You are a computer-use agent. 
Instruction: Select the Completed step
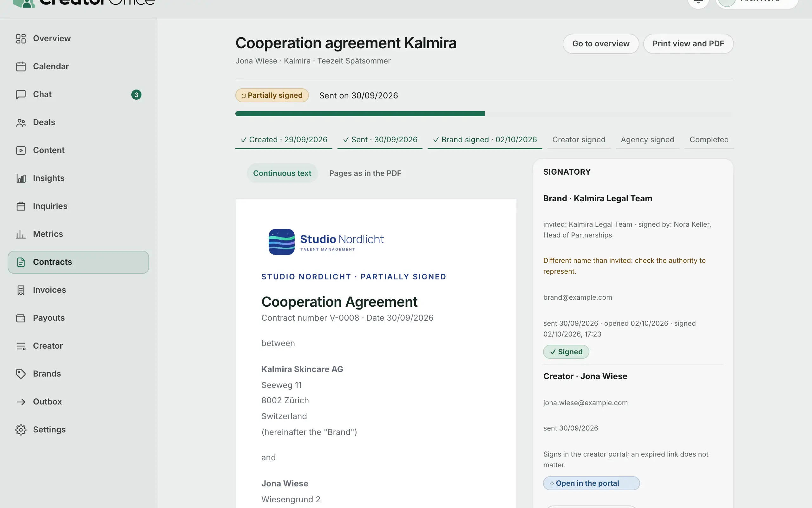pos(709,140)
